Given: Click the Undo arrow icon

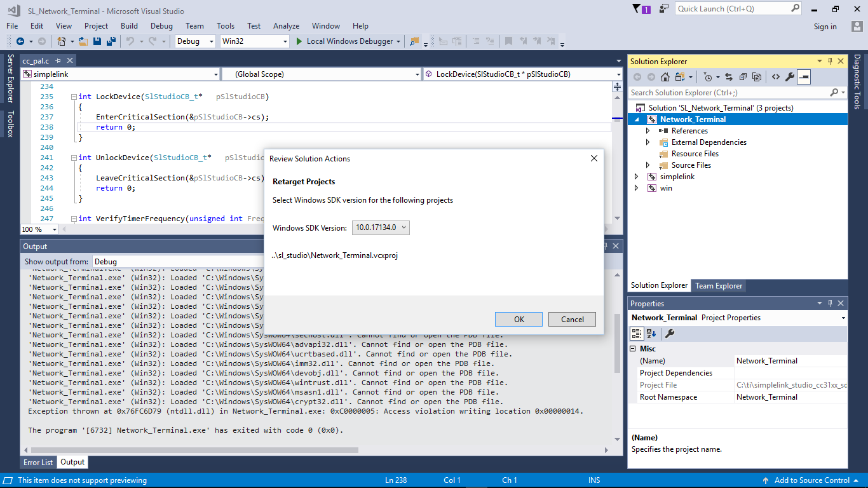Looking at the screenshot, I should (130, 41).
